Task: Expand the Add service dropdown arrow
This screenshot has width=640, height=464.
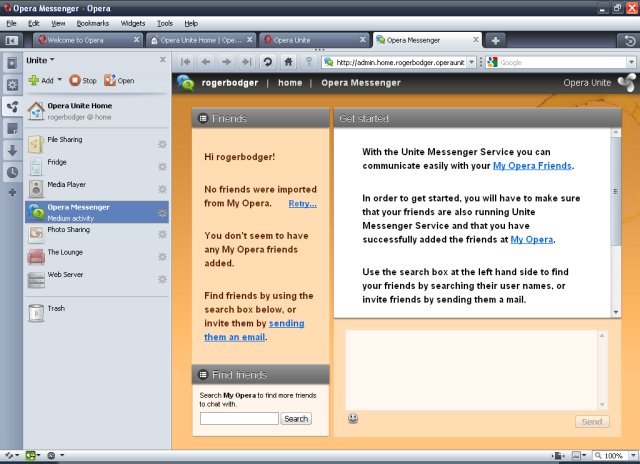Action: (59, 80)
